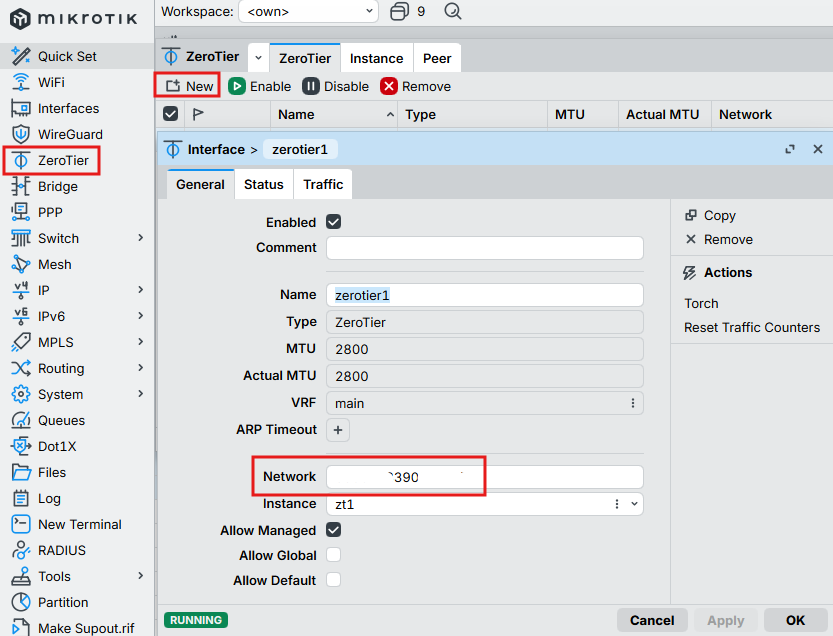Image resolution: width=833 pixels, height=636 pixels.
Task: Click the Disable pause icon
Action: 311,87
